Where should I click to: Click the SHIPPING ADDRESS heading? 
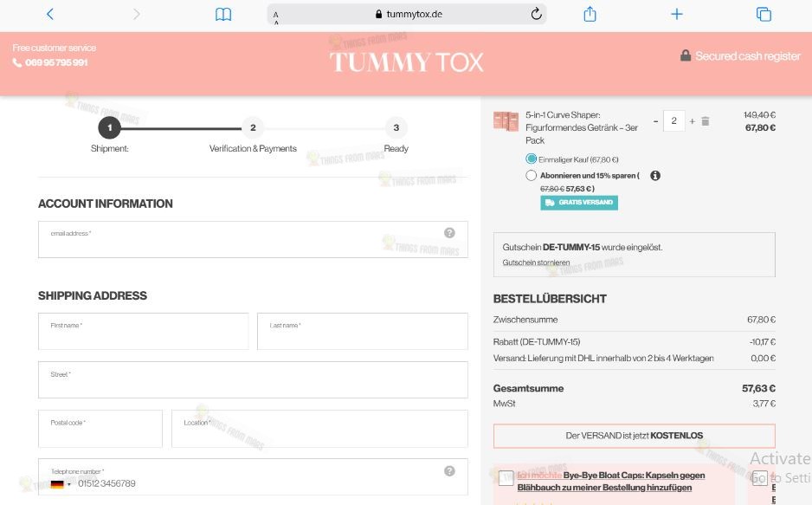tap(92, 295)
